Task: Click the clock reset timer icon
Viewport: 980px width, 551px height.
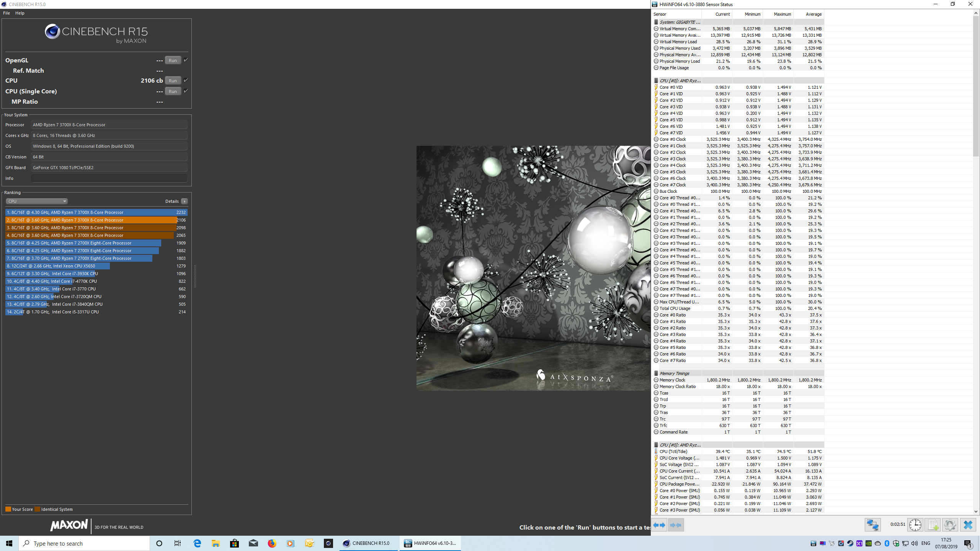Action: (915, 525)
